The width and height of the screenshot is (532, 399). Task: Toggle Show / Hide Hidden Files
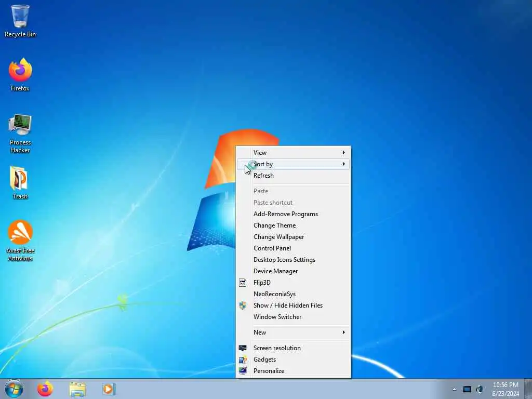coord(294,305)
